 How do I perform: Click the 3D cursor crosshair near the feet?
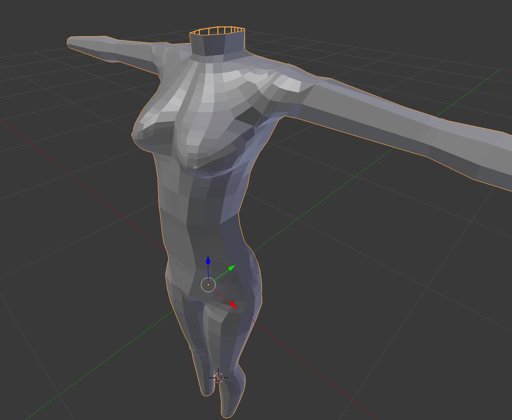click(x=218, y=377)
